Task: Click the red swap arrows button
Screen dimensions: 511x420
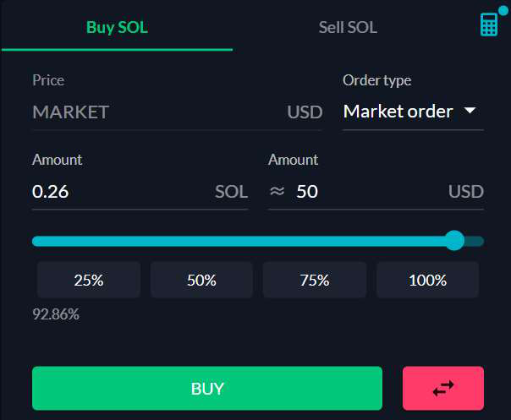Action: coord(443,388)
